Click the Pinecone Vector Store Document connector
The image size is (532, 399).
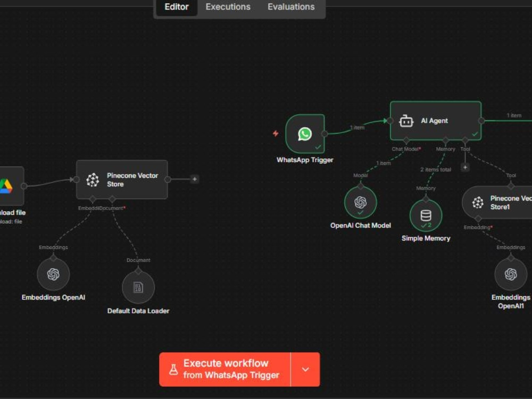tap(112, 199)
